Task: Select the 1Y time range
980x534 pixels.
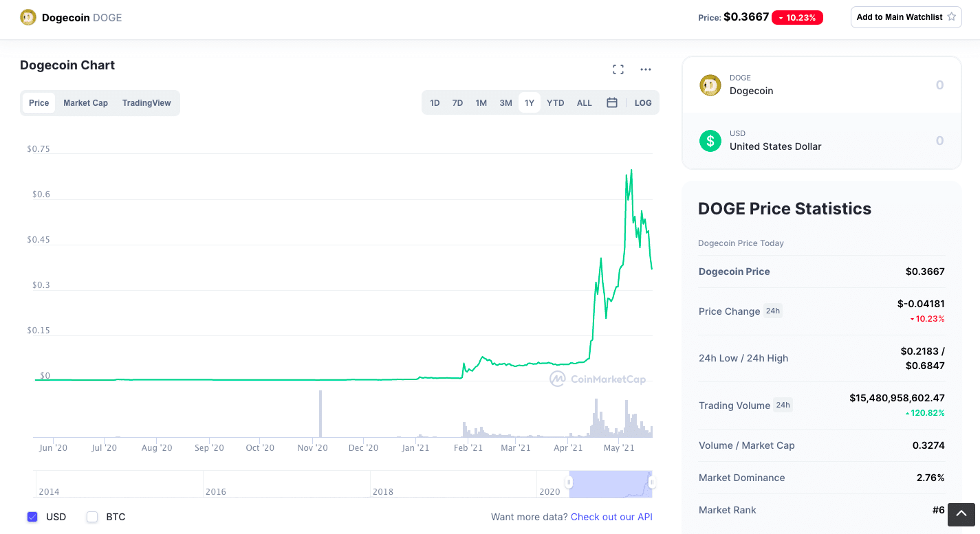Action: [530, 103]
